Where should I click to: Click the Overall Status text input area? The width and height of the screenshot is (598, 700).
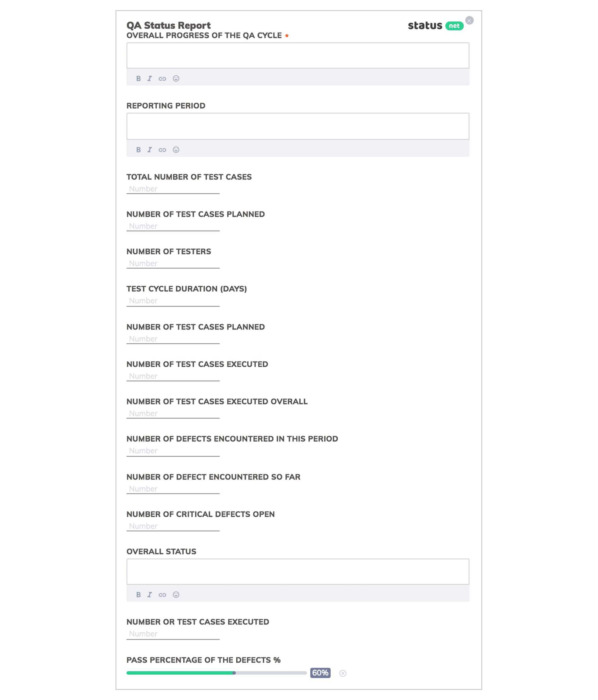297,572
